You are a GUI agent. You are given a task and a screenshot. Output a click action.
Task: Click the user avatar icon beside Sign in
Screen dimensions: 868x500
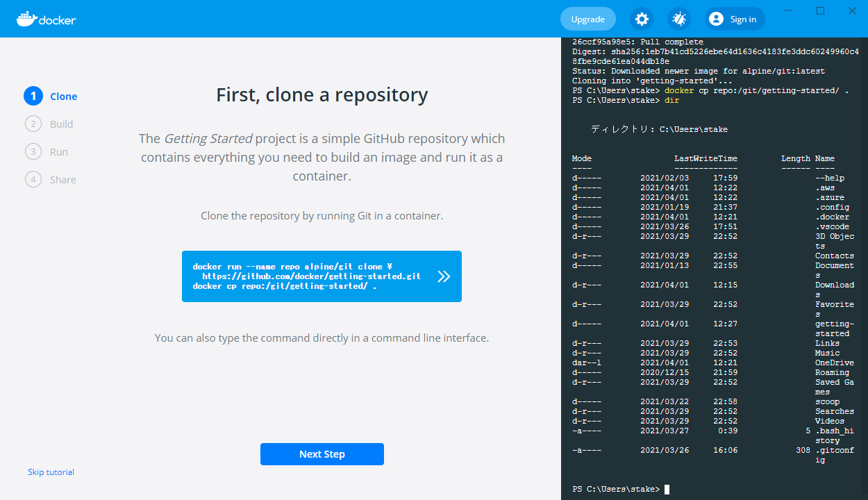pyautogui.click(x=717, y=19)
